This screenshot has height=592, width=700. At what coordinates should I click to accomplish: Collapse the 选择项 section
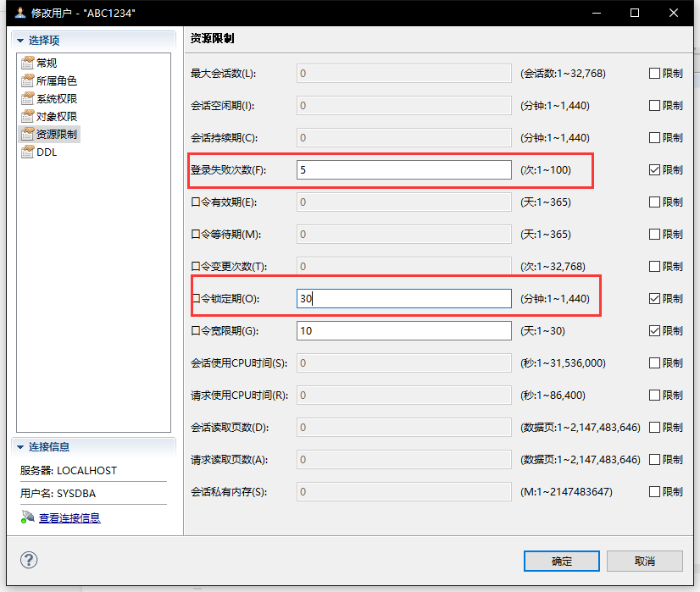19,40
